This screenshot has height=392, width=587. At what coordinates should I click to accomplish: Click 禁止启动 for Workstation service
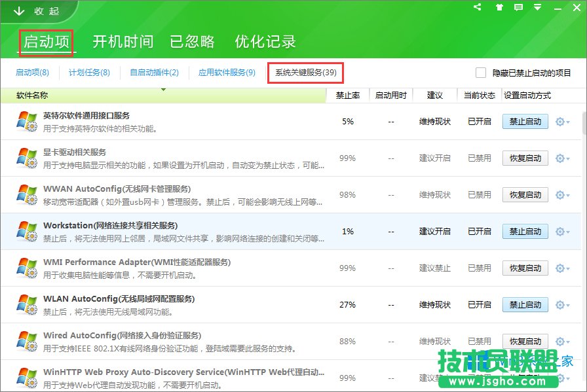pos(525,232)
